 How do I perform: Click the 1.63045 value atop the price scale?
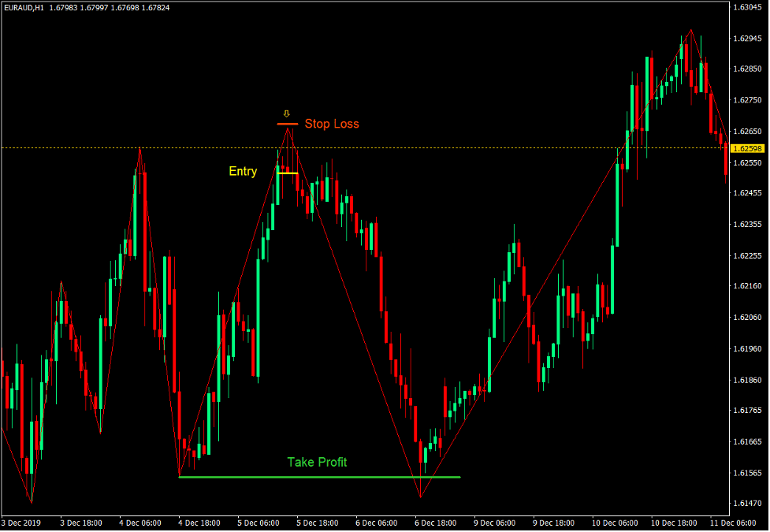click(x=747, y=7)
